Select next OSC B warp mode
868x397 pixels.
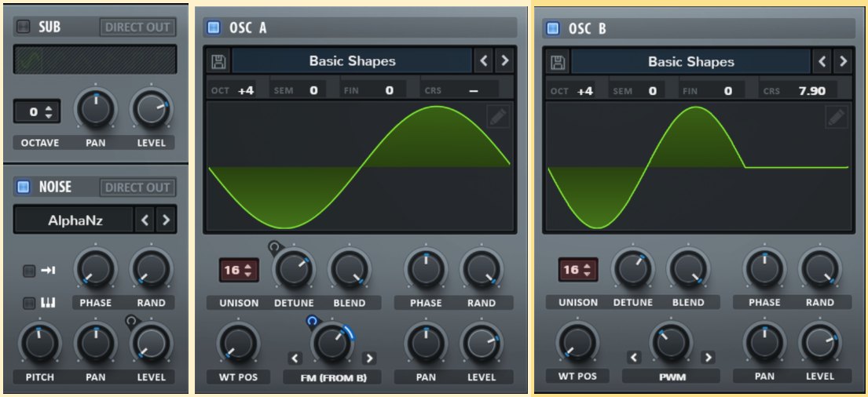[x=708, y=357]
